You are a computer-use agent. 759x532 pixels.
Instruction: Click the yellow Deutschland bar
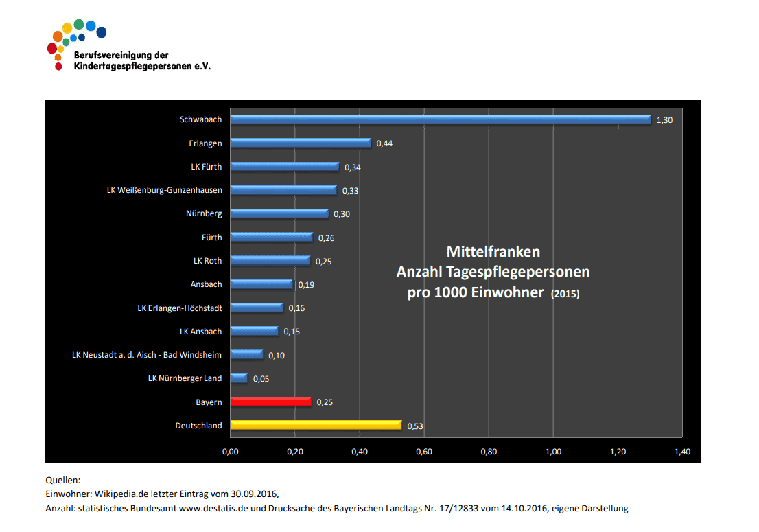(x=316, y=425)
